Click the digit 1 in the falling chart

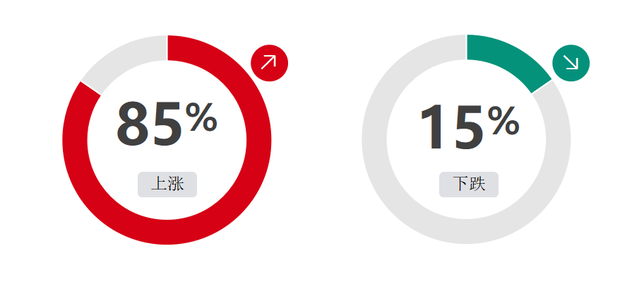point(433,127)
